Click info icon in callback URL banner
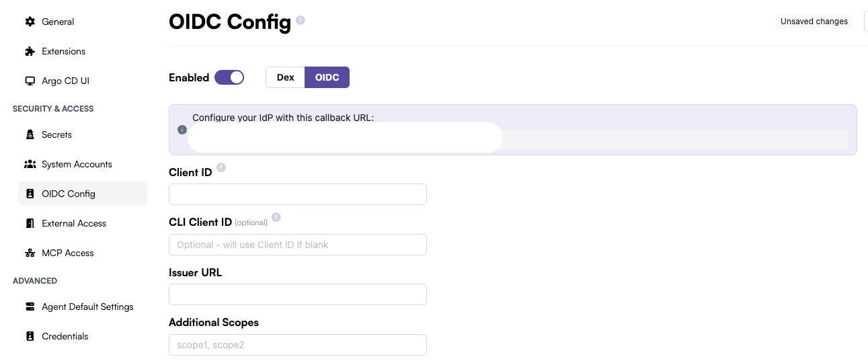868x363 pixels. (182, 130)
